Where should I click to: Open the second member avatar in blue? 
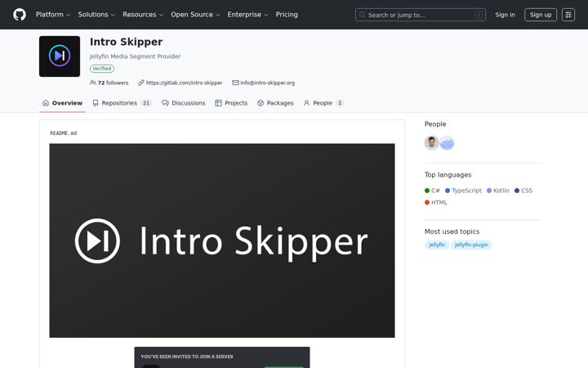tap(447, 142)
